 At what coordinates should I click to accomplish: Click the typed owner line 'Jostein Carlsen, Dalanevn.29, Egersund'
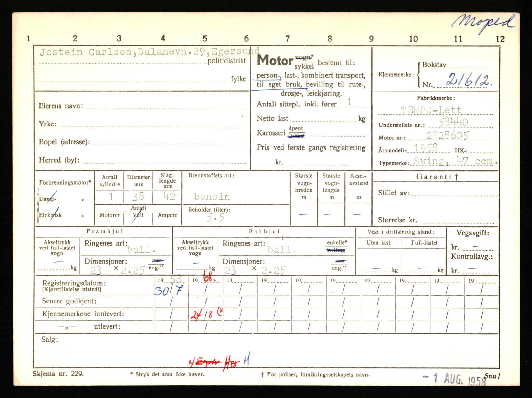149,52
